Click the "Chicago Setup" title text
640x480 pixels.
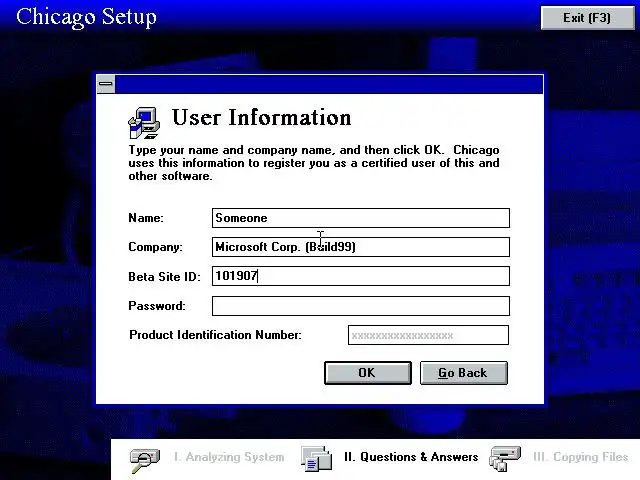click(86, 18)
